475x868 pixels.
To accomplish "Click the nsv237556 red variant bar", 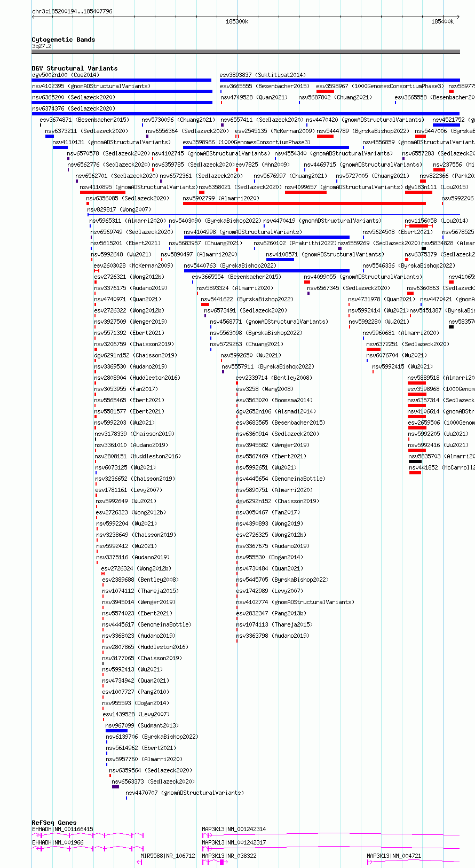I will 439,170.
